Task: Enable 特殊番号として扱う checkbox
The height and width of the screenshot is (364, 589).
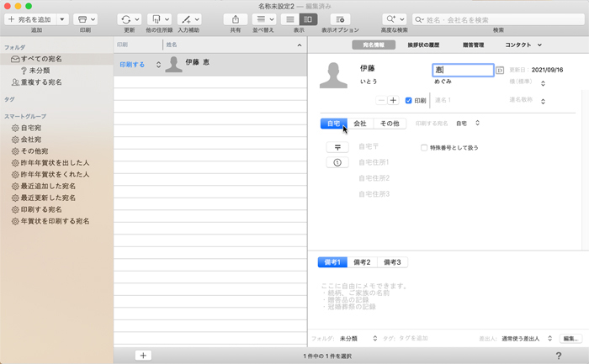Action: tap(424, 148)
